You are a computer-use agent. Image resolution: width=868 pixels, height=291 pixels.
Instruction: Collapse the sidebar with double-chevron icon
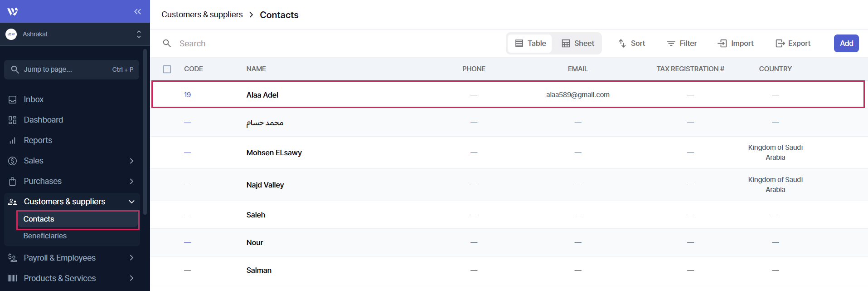pyautogui.click(x=138, y=11)
